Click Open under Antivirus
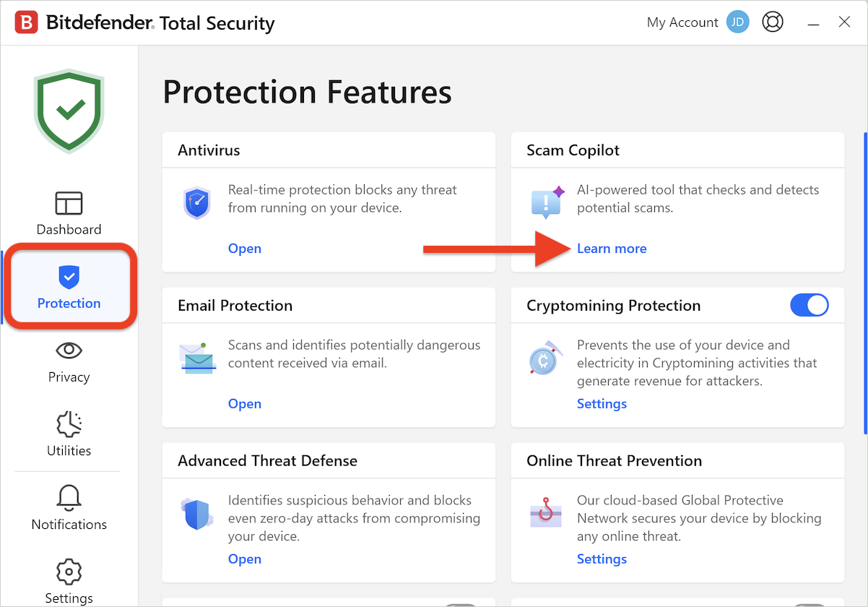868x607 pixels. pyautogui.click(x=245, y=249)
